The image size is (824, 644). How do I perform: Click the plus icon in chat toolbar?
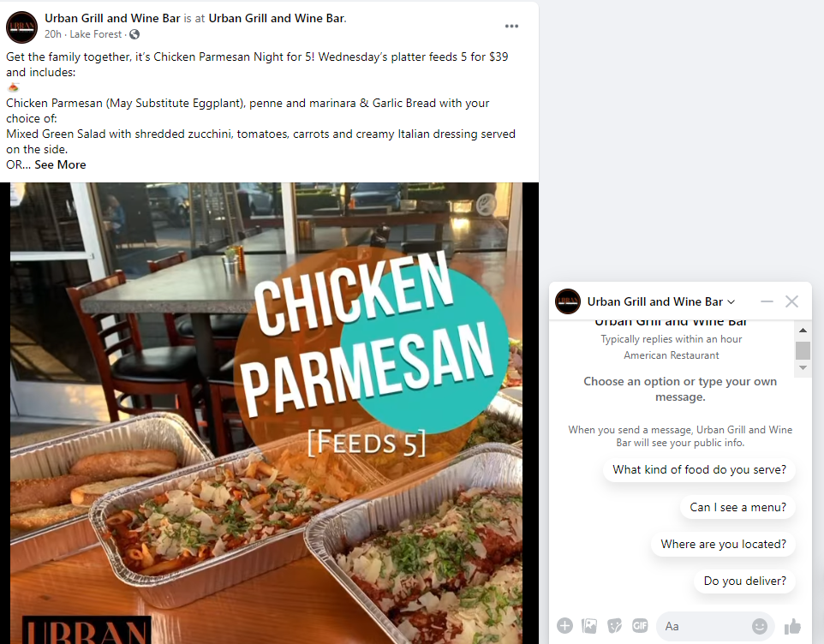[565, 626]
